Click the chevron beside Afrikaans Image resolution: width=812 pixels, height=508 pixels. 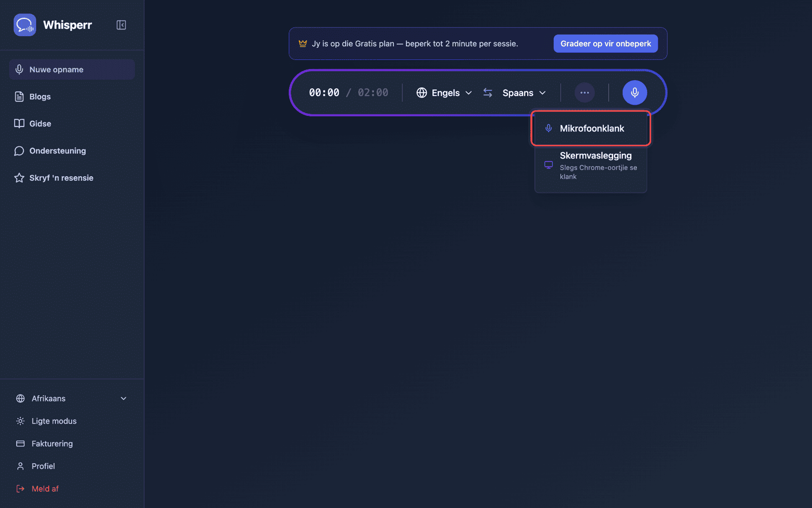(x=123, y=398)
